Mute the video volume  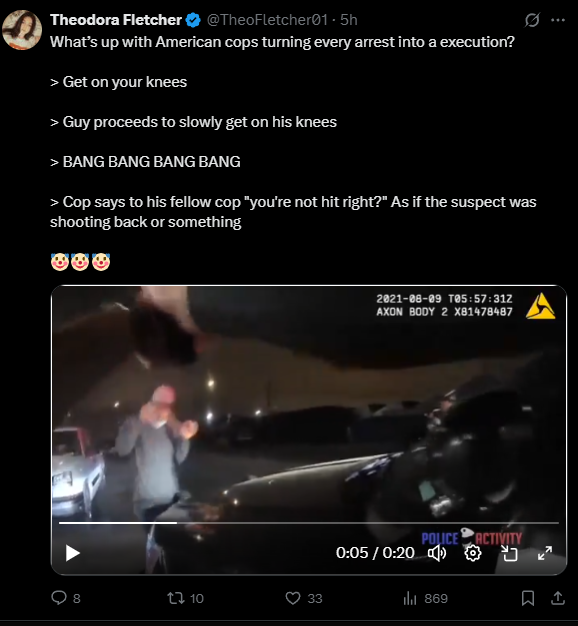(437, 553)
